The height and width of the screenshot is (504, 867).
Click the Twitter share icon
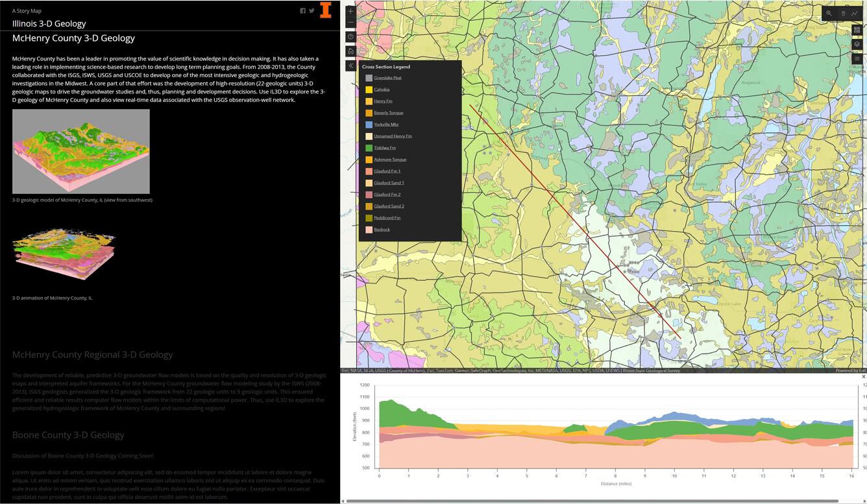312,10
